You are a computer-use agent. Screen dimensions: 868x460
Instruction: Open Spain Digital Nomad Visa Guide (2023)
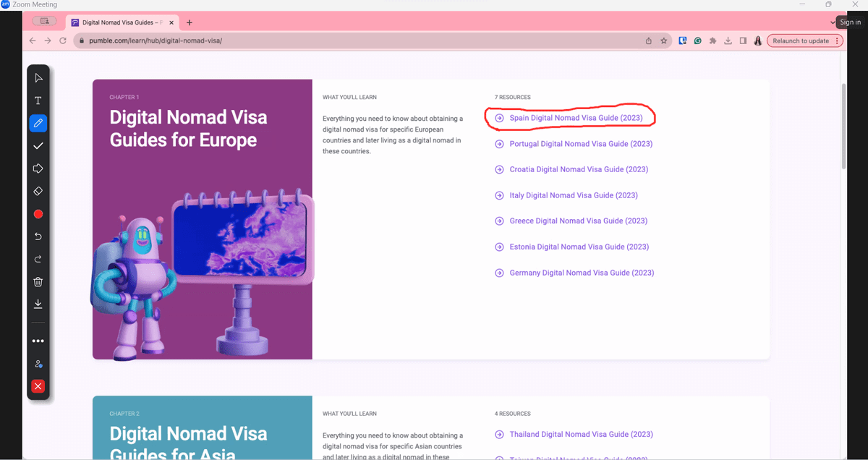coord(576,117)
